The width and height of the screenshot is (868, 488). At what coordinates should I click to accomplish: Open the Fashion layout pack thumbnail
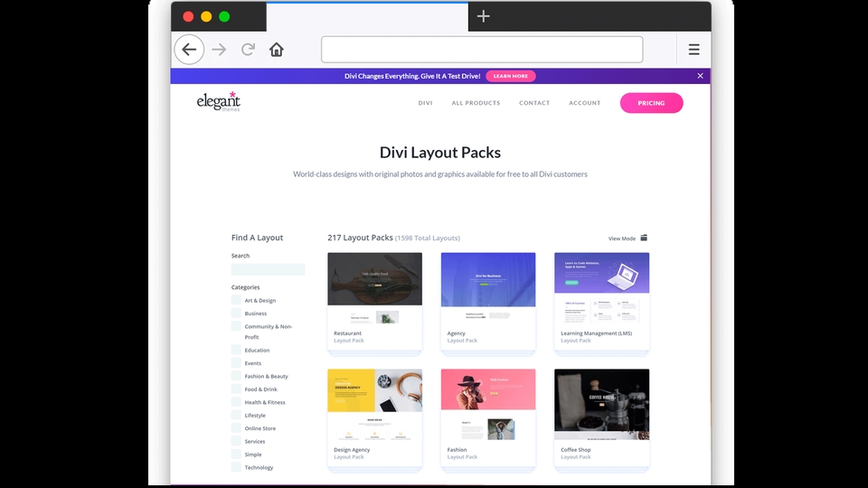coord(488,406)
